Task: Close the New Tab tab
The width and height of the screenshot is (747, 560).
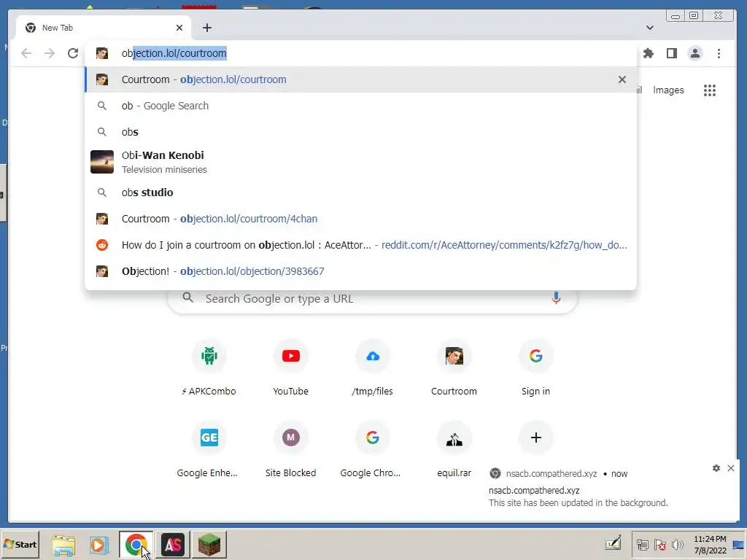Action: tap(179, 28)
